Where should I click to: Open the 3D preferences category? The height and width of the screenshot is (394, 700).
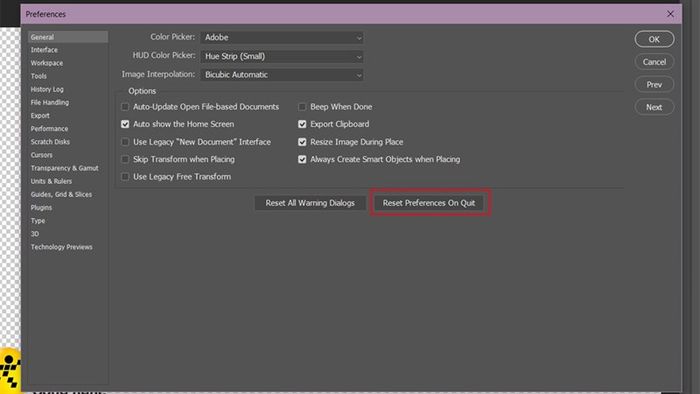tap(35, 234)
